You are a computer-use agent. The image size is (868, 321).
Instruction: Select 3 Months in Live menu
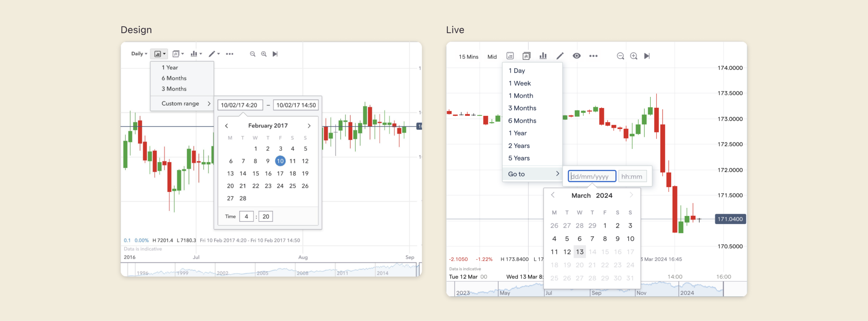pyautogui.click(x=532, y=108)
